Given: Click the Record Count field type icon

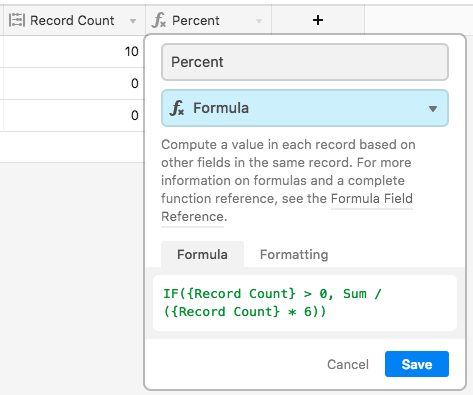Looking at the screenshot, I should pyautogui.click(x=17, y=20).
